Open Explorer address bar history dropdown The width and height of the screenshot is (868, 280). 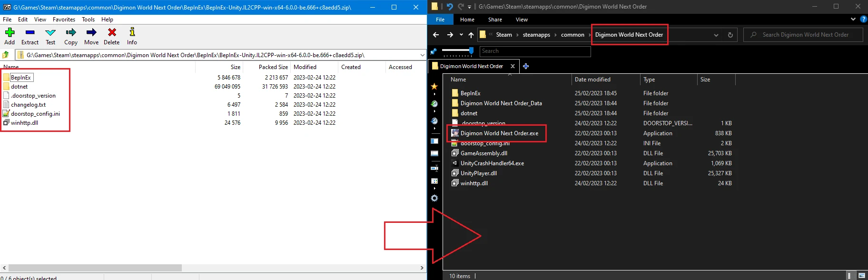coord(716,35)
